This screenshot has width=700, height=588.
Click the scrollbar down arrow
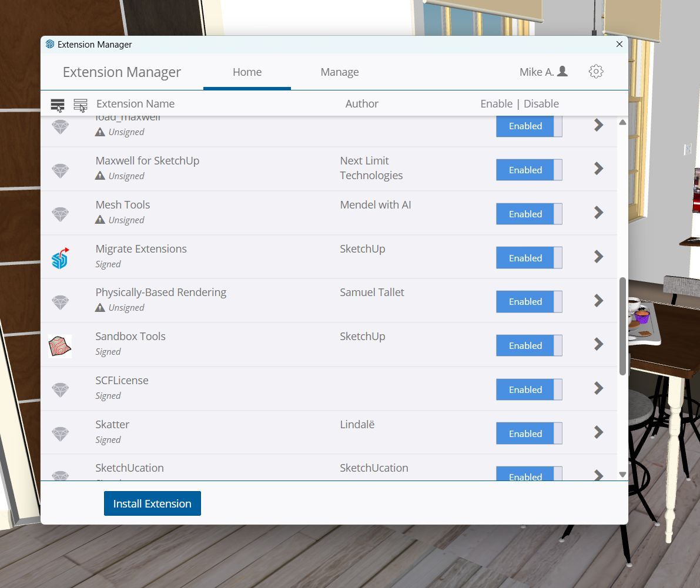pyautogui.click(x=622, y=475)
